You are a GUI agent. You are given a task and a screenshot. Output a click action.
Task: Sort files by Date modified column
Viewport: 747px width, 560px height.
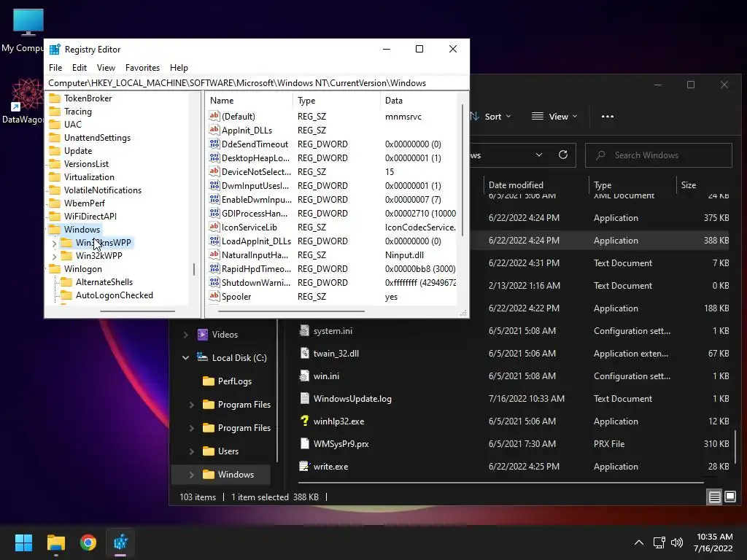point(516,185)
